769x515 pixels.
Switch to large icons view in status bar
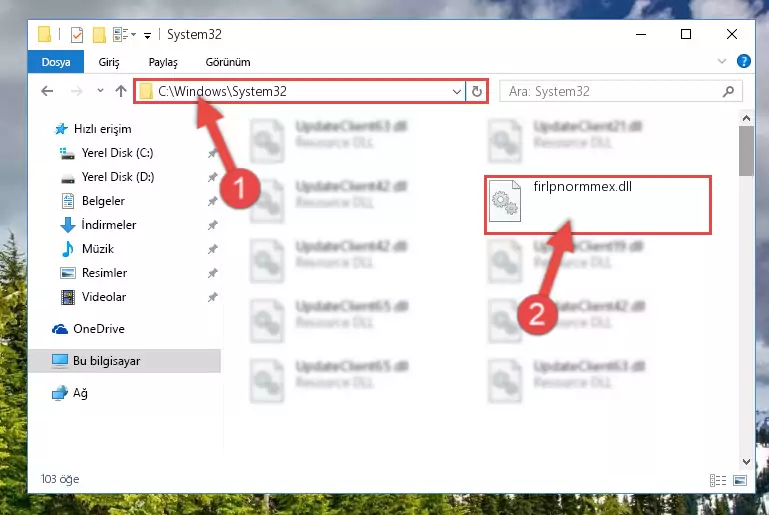tap(740, 480)
